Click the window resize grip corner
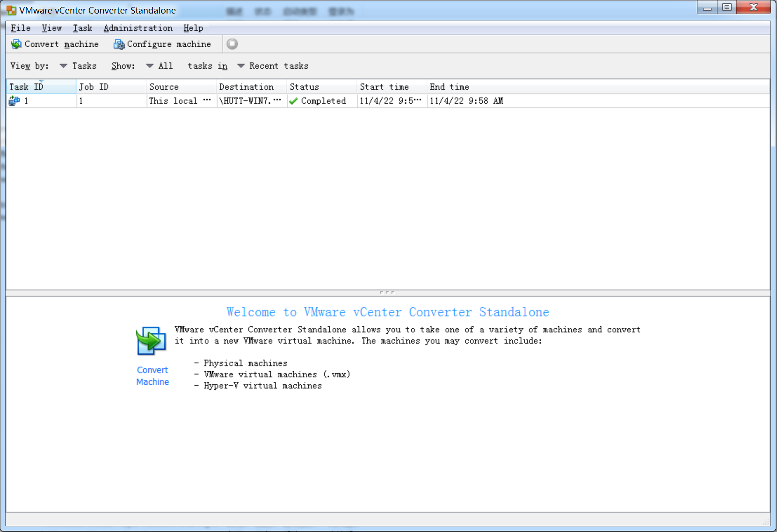The width and height of the screenshot is (777, 532). (766, 522)
